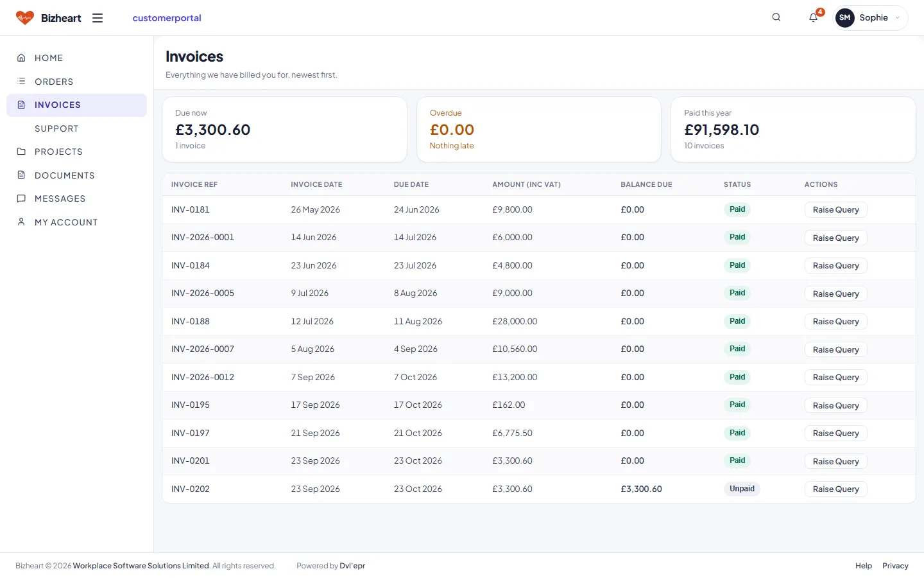
Task: Click the '10 invoices' text
Action: (x=704, y=146)
